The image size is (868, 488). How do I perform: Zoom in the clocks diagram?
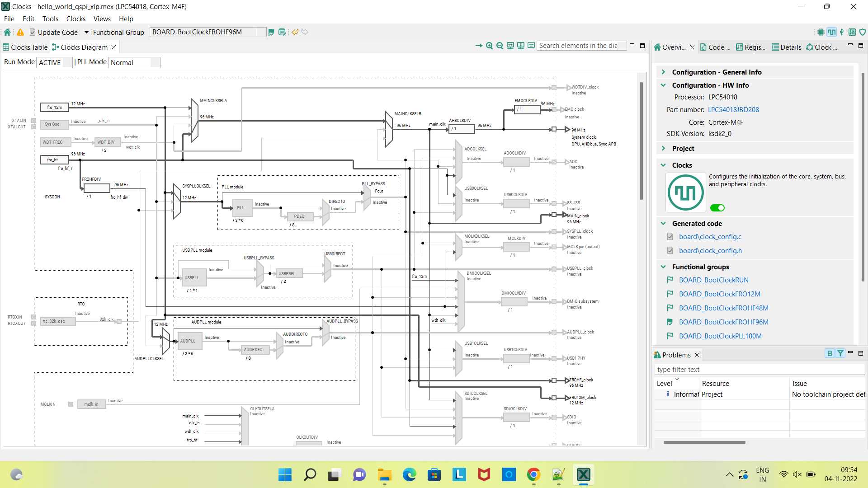[x=489, y=46]
